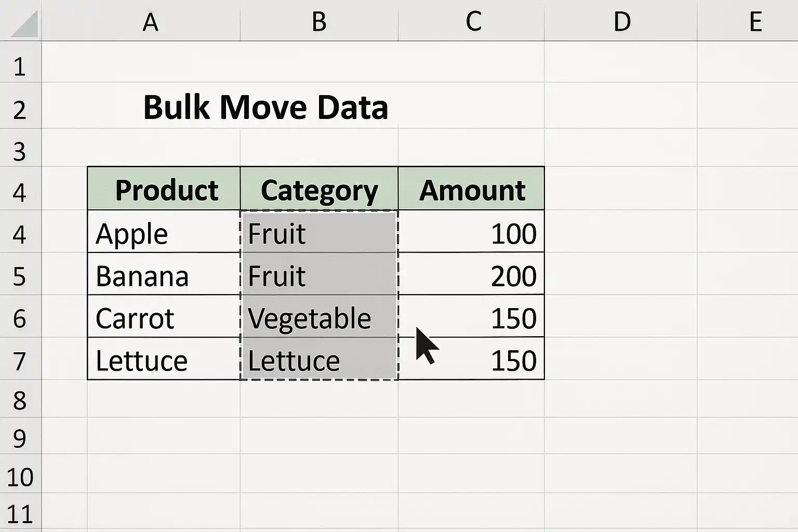Click the Product header cell

[164, 189]
